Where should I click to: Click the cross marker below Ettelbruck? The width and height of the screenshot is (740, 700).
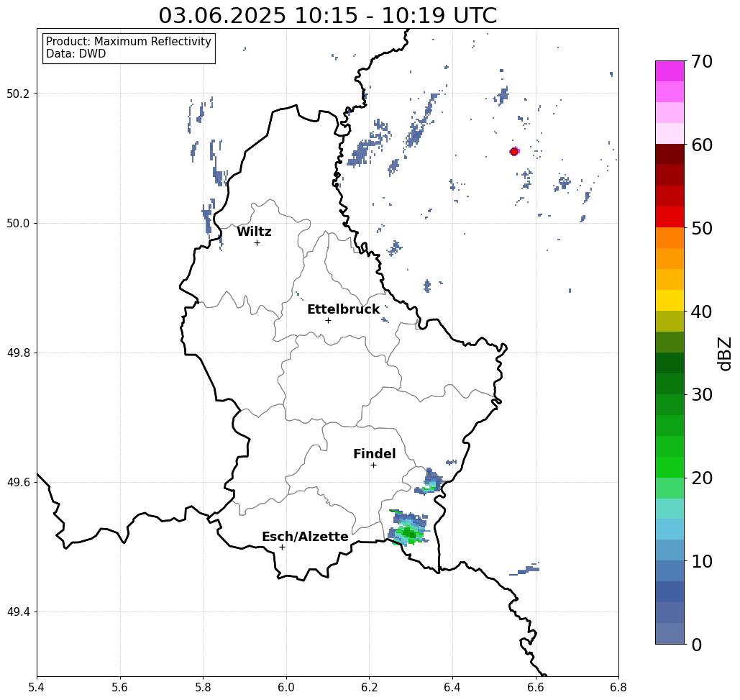[329, 320]
